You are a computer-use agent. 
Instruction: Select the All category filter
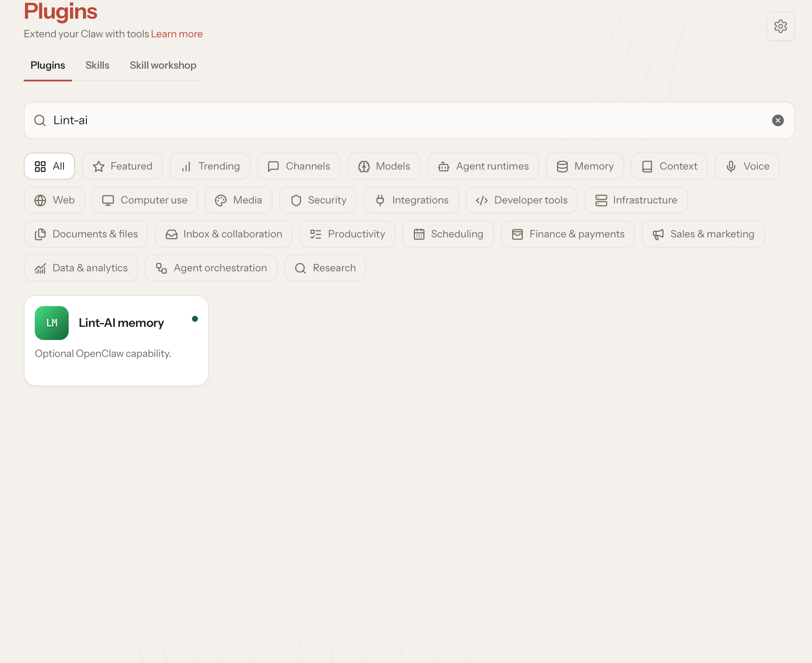pyautogui.click(x=50, y=166)
